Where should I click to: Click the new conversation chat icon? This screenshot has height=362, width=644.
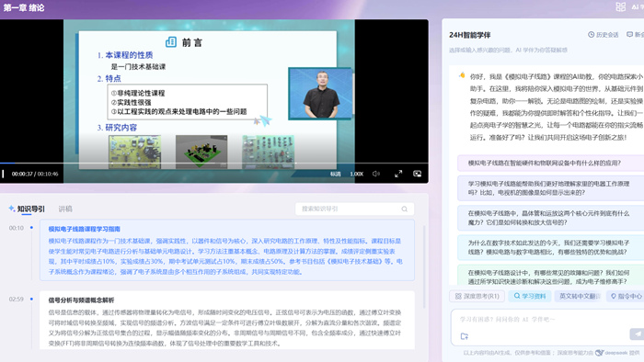click(x=629, y=34)
